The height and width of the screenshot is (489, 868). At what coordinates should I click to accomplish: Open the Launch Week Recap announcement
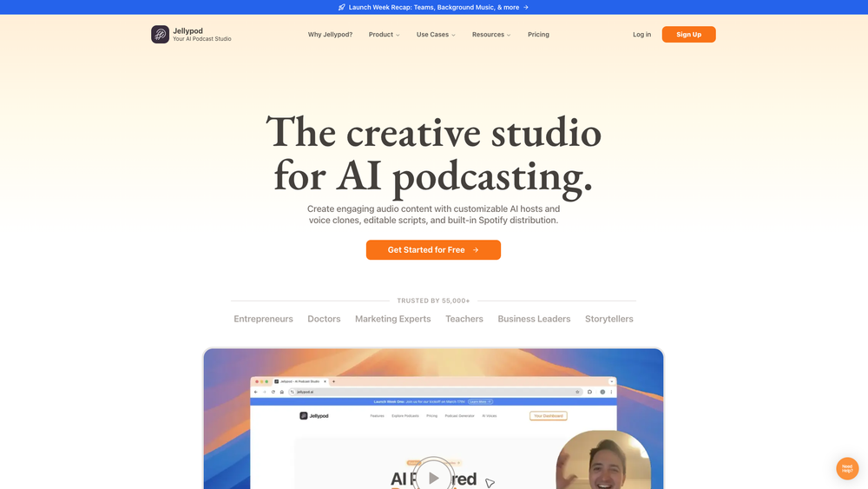point(433,7)
